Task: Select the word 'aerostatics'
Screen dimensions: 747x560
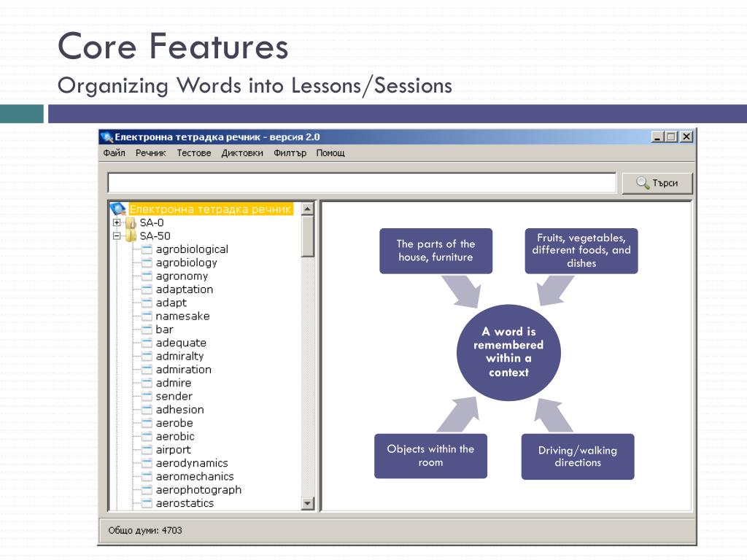Action: click(185, 502)
